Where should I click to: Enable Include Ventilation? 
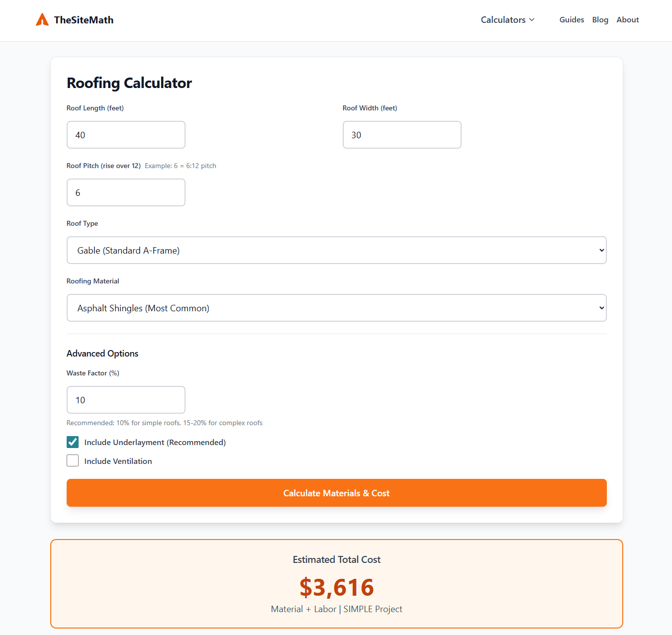pos(72,460)
